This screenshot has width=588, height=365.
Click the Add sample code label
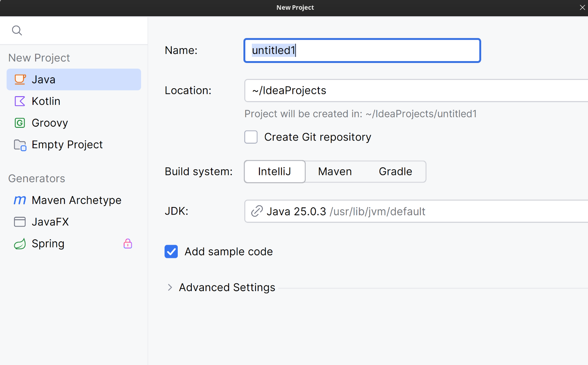click(x=229, y=252)
